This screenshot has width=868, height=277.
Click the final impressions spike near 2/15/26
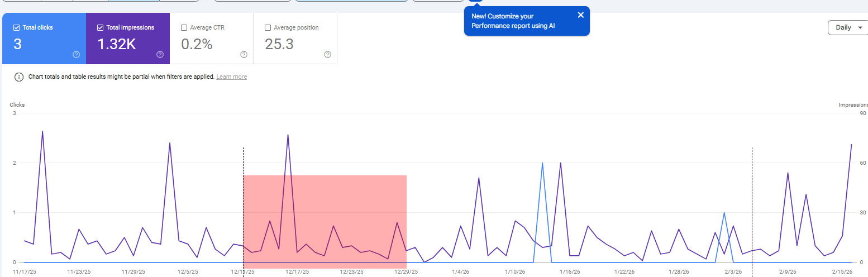[x=851, y=145]
